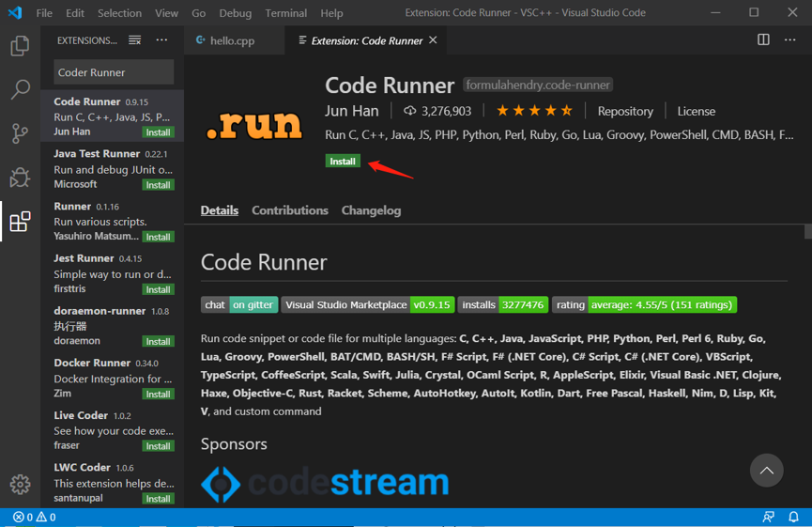Open the Selection menu
812x527 pixels.
click(119, 13)
